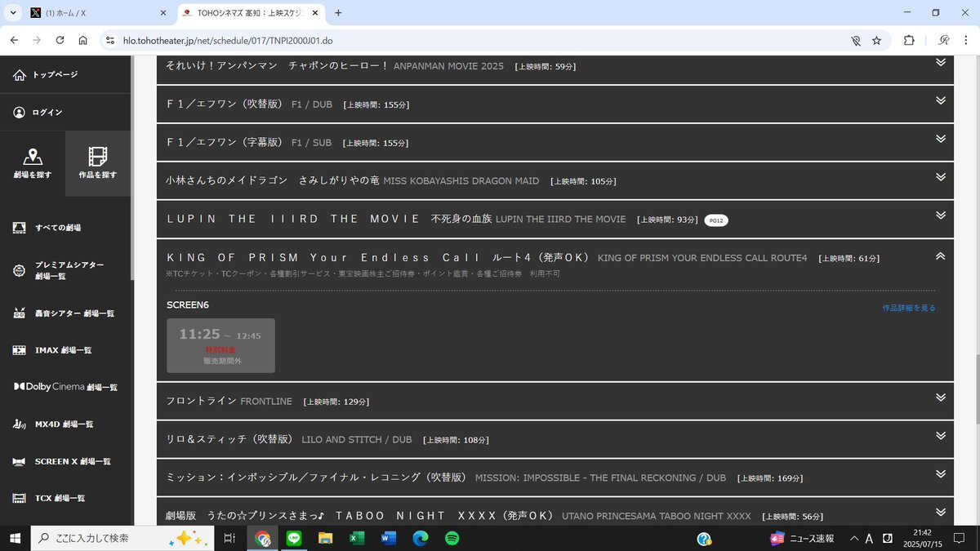Open ログイン user icon in sidebar
This screenshot has width=980, height=551.
[20, 113]
